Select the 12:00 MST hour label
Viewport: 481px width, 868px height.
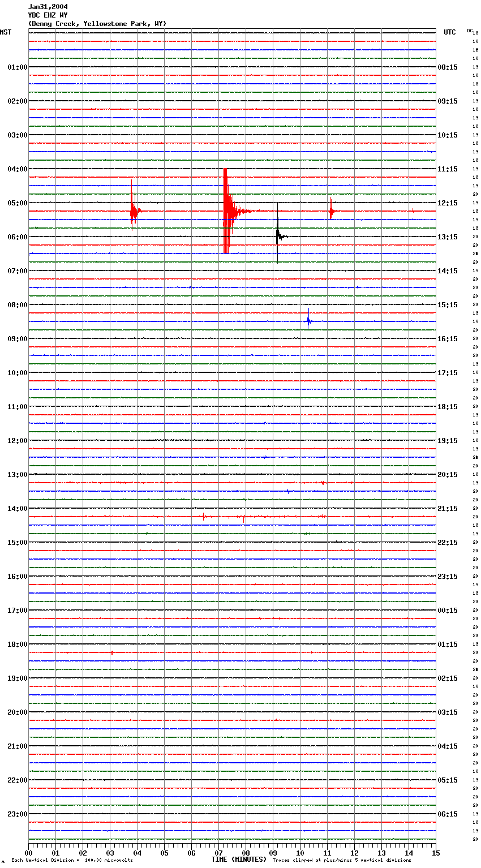(x=17, y=441)
